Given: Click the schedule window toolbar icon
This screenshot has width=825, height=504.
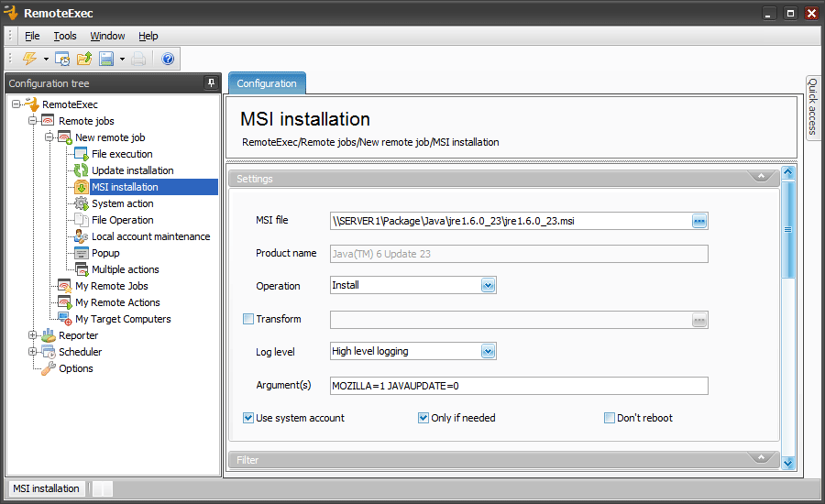Looking at the screenshot, I should (x=62, y=59).
